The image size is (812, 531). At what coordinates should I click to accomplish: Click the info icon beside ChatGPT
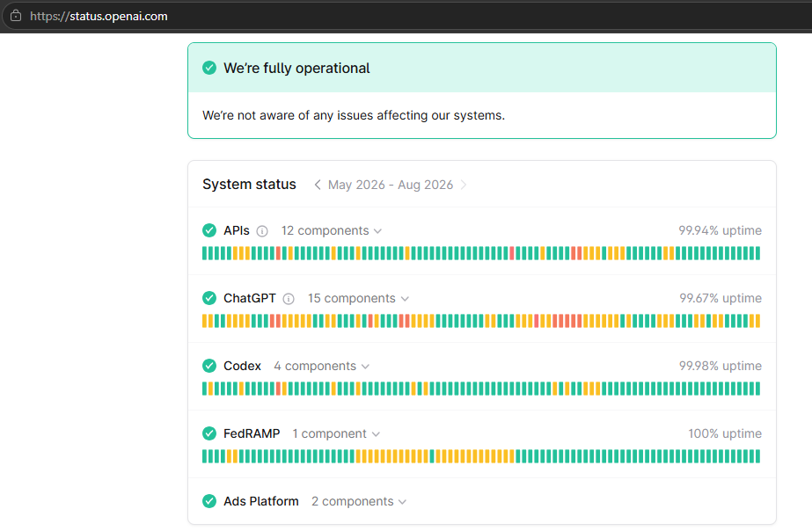click(289, 299)
